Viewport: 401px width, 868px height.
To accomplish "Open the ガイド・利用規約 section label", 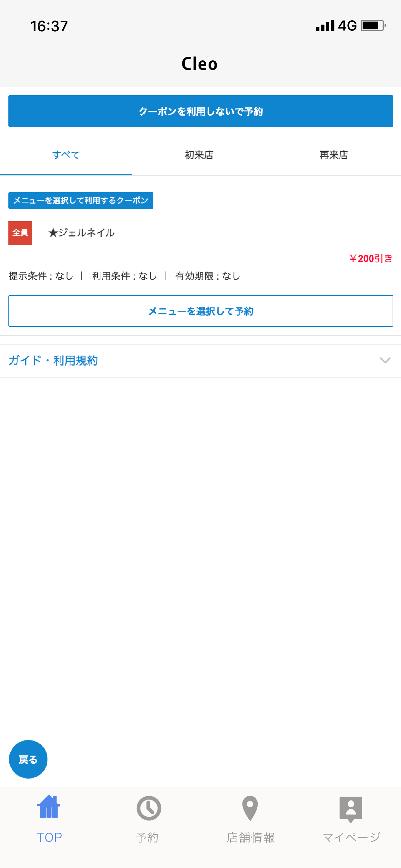I will pos(53,360).
